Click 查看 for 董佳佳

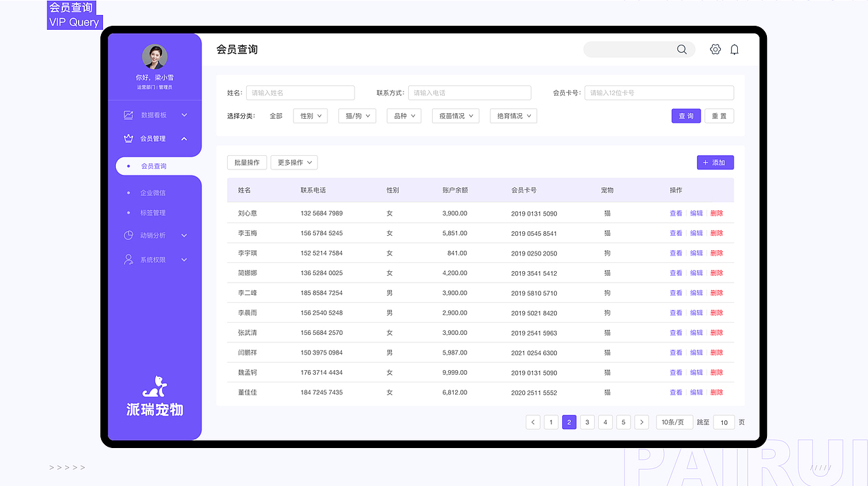coord(676,392)
